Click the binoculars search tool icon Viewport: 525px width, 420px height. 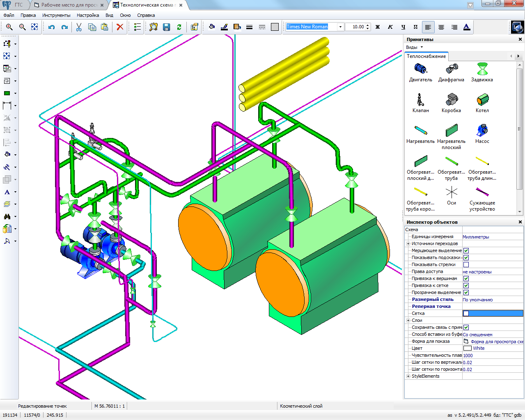(x=7, y=216)
